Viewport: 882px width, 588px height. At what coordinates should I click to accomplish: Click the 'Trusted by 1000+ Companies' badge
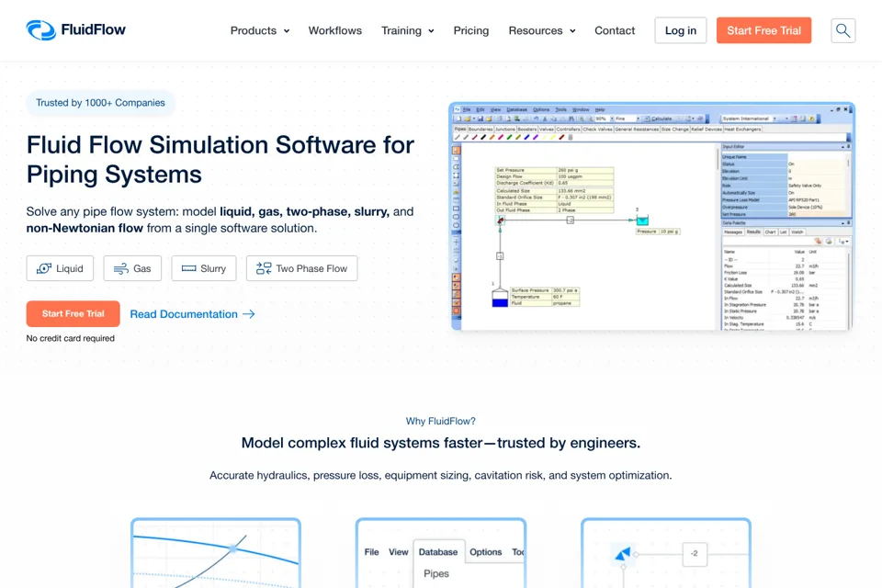[x=101, y=103]
